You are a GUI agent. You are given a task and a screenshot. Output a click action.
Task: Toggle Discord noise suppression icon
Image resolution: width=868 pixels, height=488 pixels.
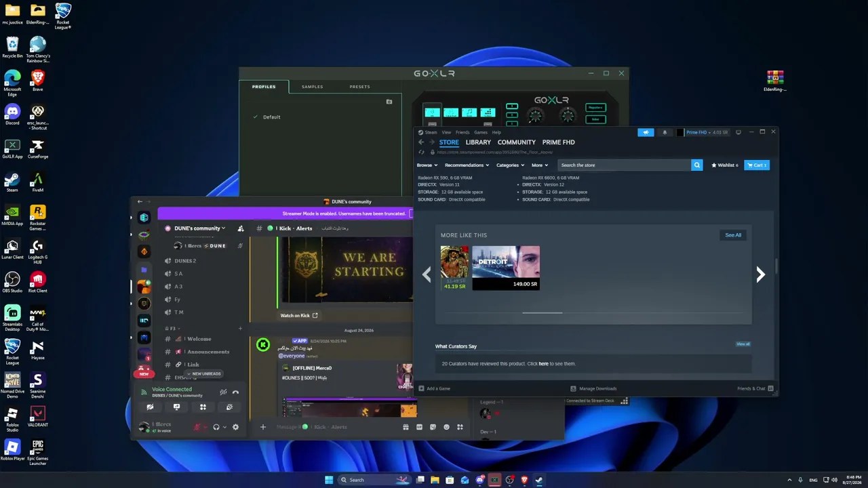tap(223, 392)
